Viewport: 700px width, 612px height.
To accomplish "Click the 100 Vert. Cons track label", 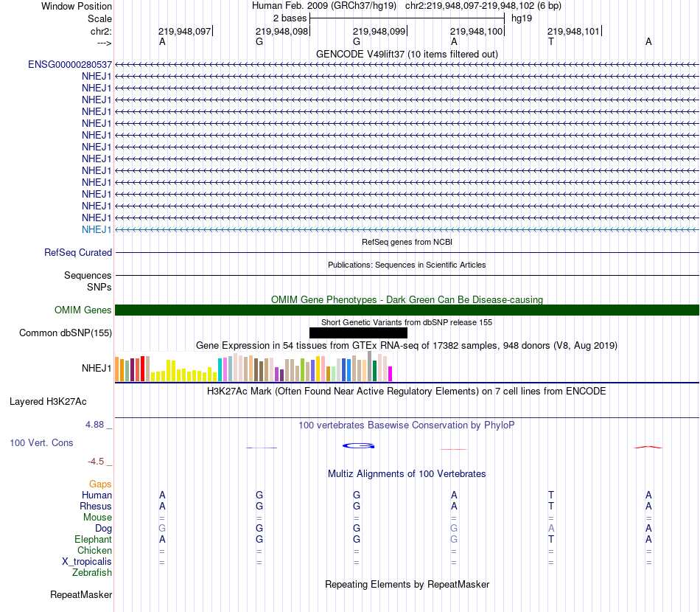I will (41, 442).
